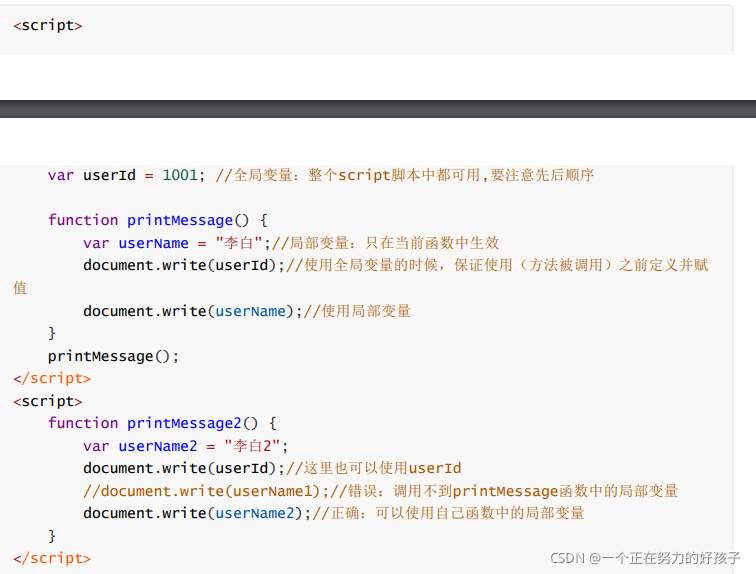Click the 'var userName2 = "李白2";' statement
Image resolution: width=756 pixels, height=574 pixels.
pos(186,446)
